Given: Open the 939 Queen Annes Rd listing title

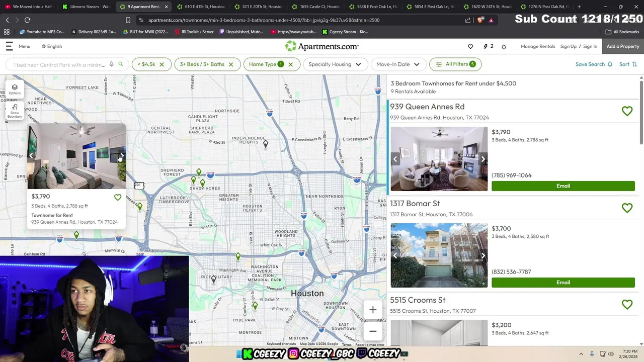Looking at the screenshot, I should click(427, 107).
